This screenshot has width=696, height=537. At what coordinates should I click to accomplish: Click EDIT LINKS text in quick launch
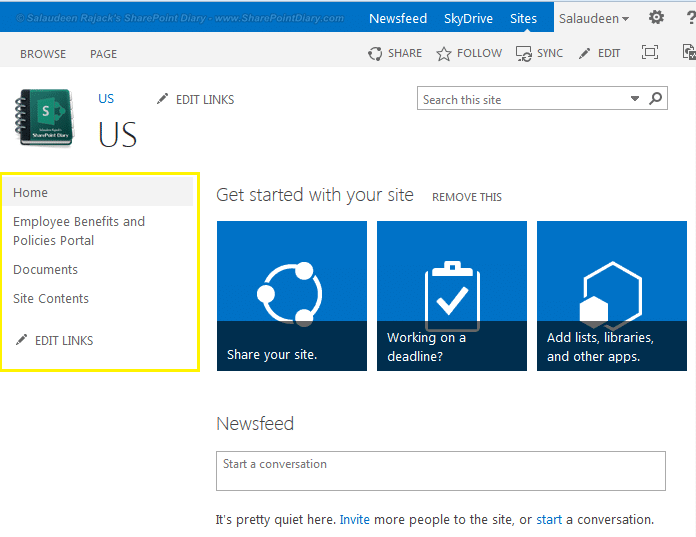coord(64,341)
